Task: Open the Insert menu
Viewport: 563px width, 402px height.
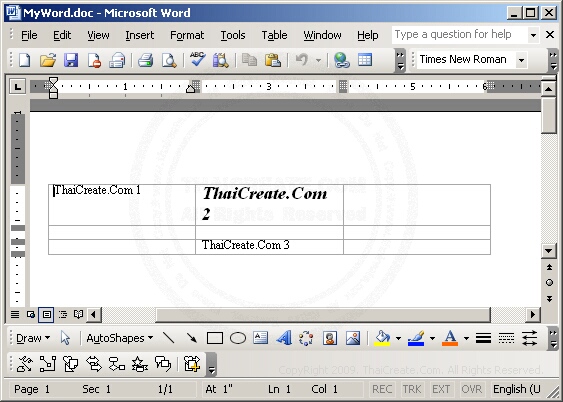Action: coord(140,35)
